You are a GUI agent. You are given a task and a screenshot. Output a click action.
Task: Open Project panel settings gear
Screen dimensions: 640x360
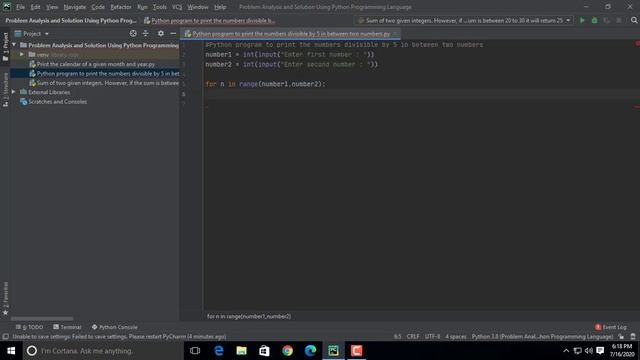point(161,33)
